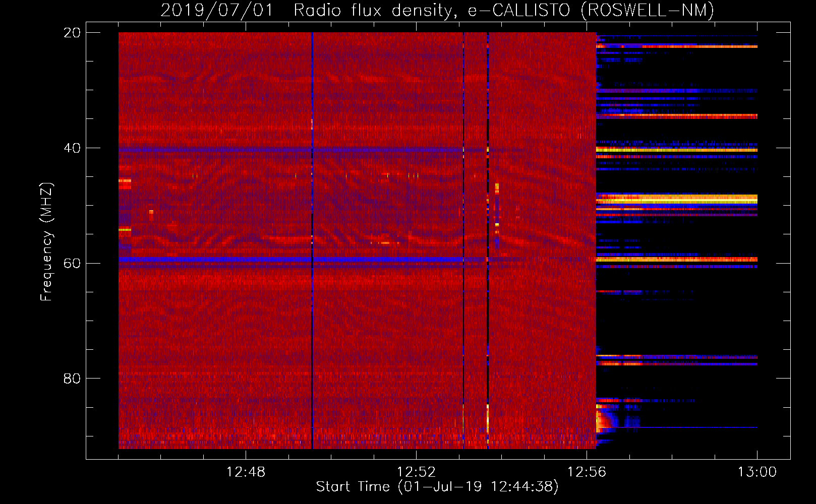Click the 40 frequency tick label
The width and height of the screenshot is (816, 504).
pyautogui.click(x=72, y=148)
